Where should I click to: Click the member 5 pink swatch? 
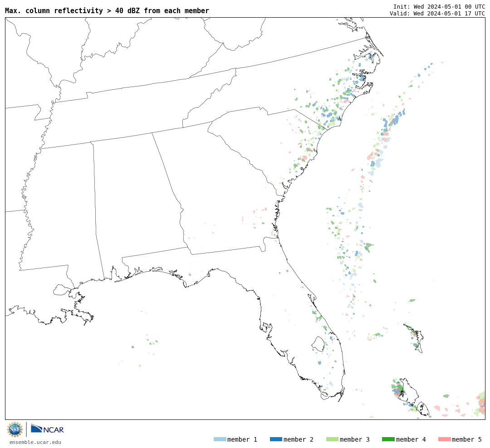(444, 439)
